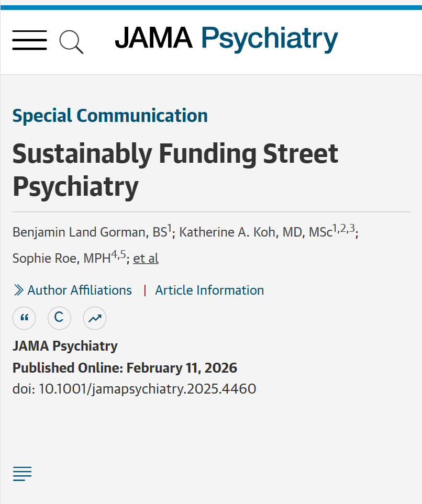Click superscript affiliations after Koh's MSc degree
This screenshot has height=504, width=422.
click(344, 228)
